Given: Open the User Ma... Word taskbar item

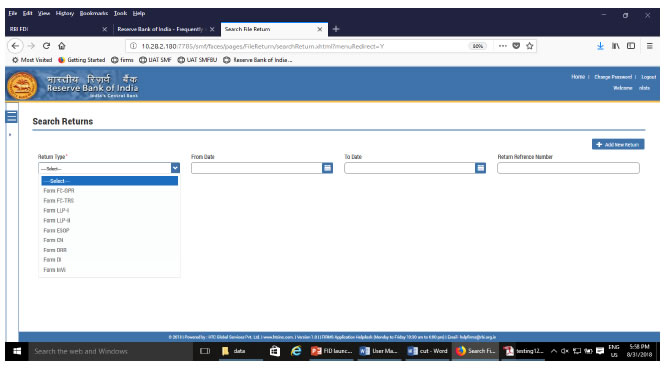Looking at the screenshot, I should coord(378,351).
